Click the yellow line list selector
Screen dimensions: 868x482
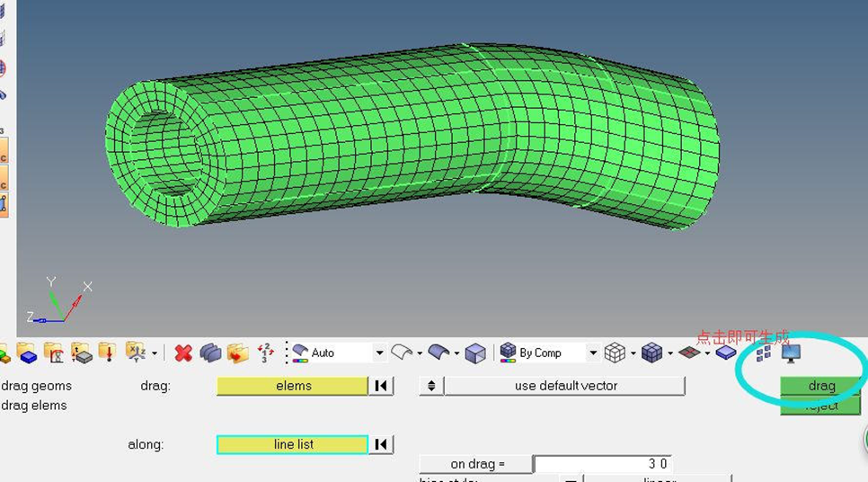pyautogui.click(x=292, y=444)
